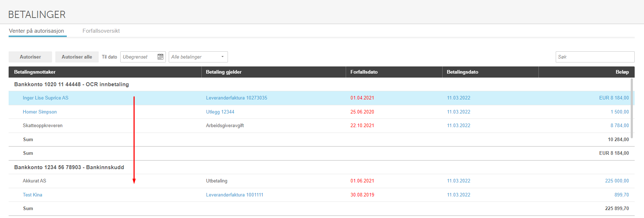Image resolution: width=644 pixels, height=218 pixels.
Task: Open the calendar date picker icon
Action: pos(160,57)
